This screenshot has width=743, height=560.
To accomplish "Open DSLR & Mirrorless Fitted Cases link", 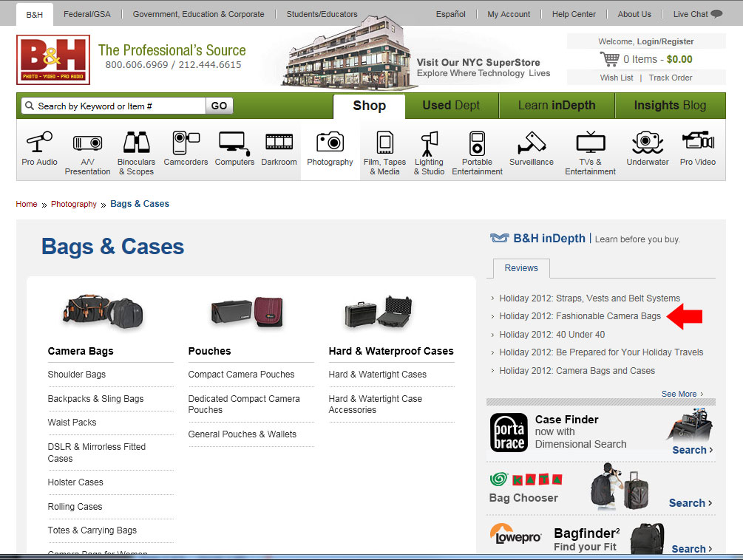I will click(97, 453).
